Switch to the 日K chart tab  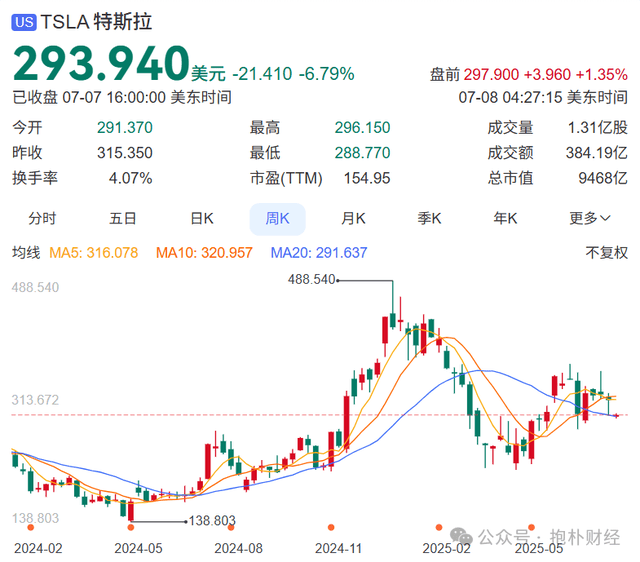point(202,219)
